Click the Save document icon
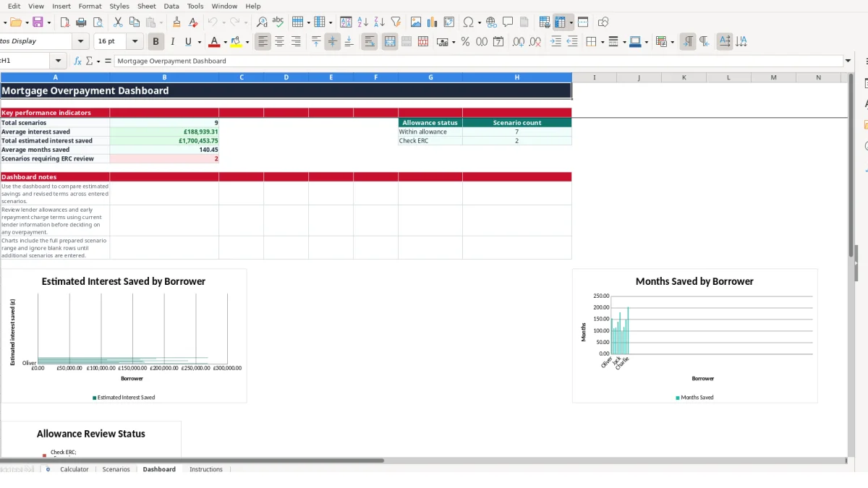This screenshot has width=868, height=488. [38, 22]
